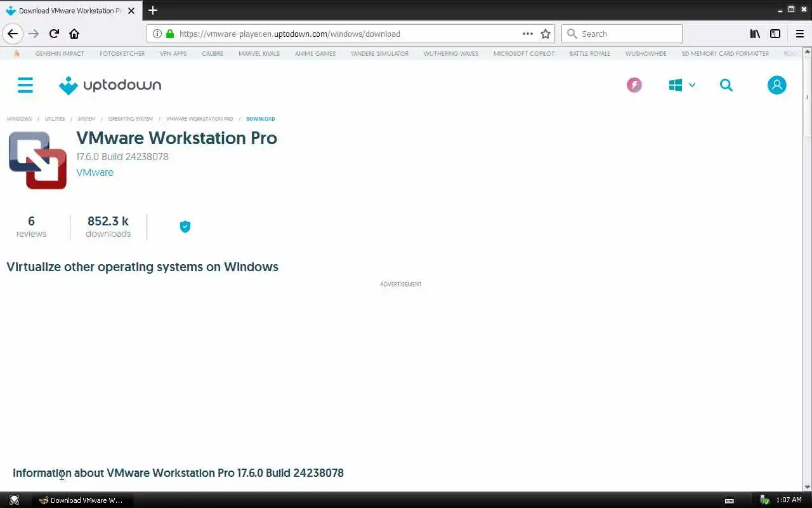Open the Windows platform selector dropdown
812x508 pixels.
[682, 85]
